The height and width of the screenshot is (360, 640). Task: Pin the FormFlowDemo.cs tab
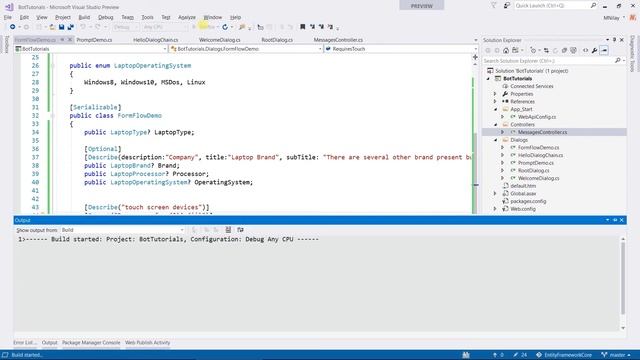pos(62,40)
